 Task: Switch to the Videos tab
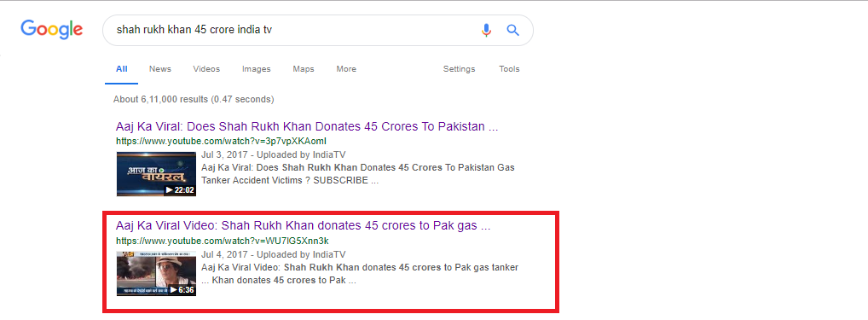click(x=206, y=69)
